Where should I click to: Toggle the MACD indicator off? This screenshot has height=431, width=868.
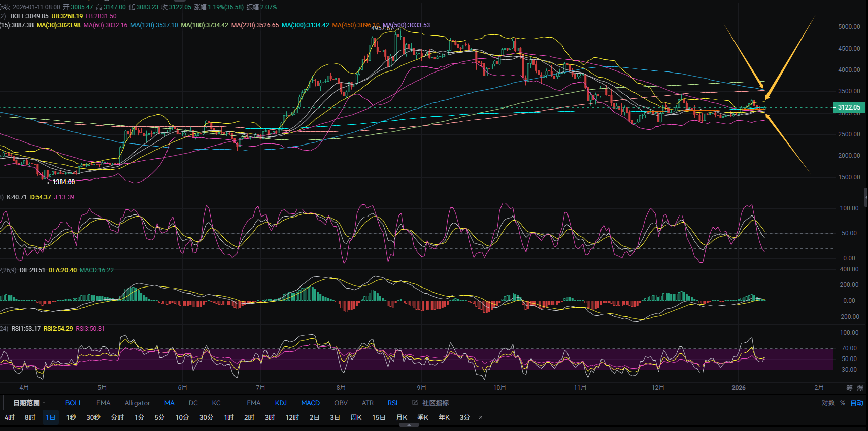click(x=310, y=403)
